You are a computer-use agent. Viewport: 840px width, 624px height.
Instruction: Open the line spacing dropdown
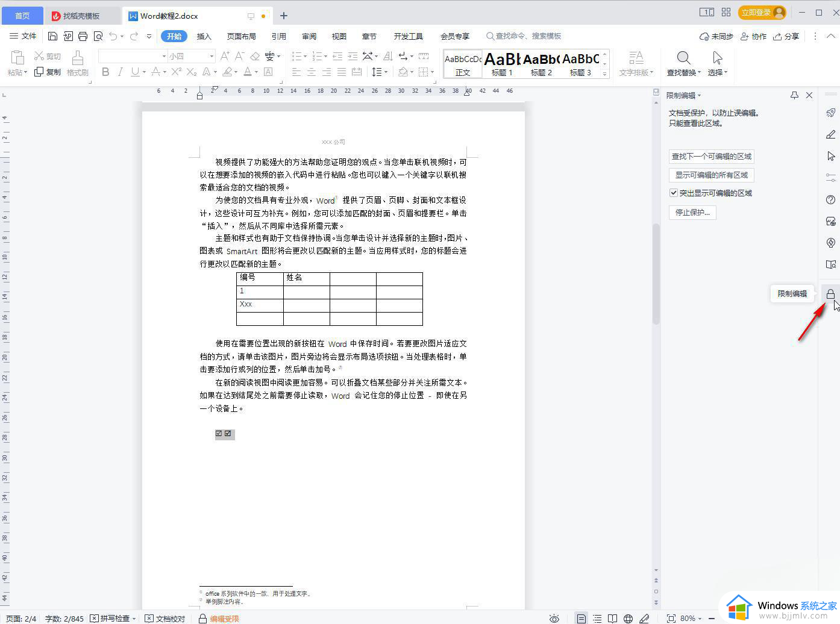click(386, 72)
